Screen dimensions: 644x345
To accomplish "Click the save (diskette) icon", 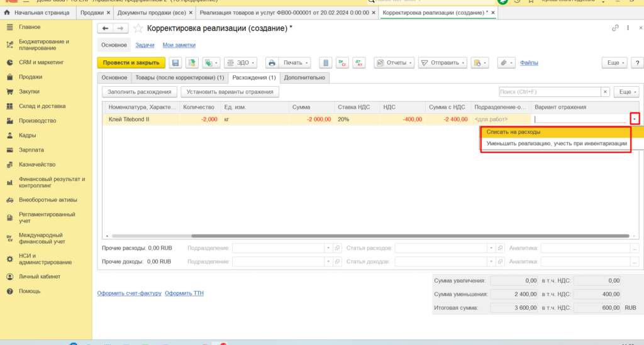I will [175, 63].
